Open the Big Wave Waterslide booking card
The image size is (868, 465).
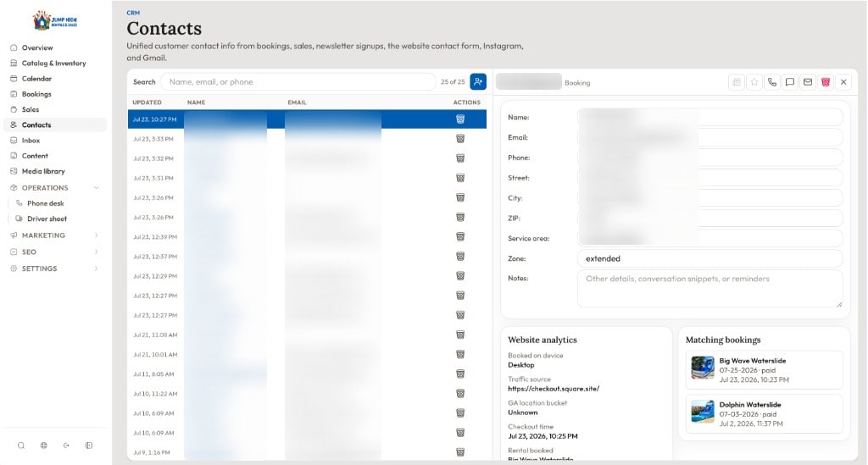tap(764, 370)
